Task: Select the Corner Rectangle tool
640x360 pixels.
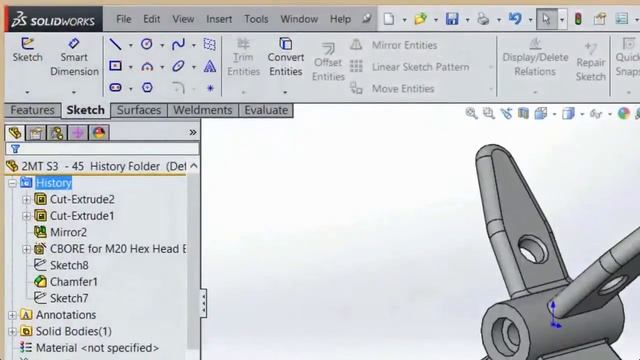Action: [x=116, y=66]
